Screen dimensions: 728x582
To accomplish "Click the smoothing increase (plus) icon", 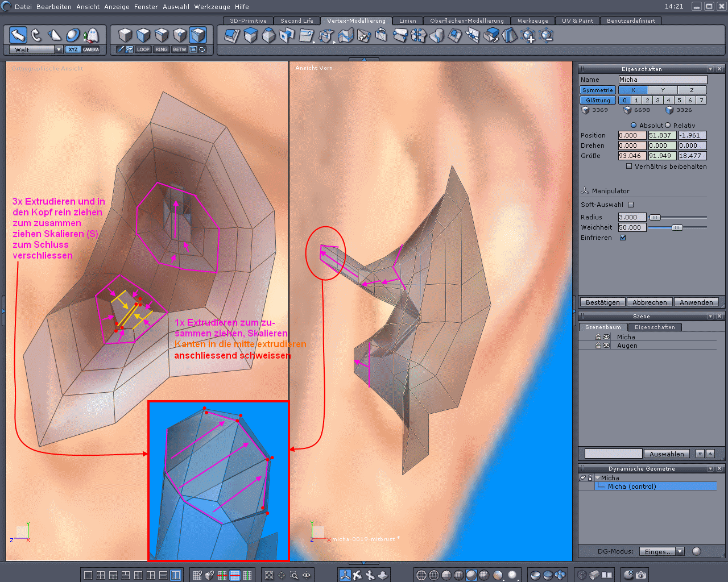I will (528, 36).
